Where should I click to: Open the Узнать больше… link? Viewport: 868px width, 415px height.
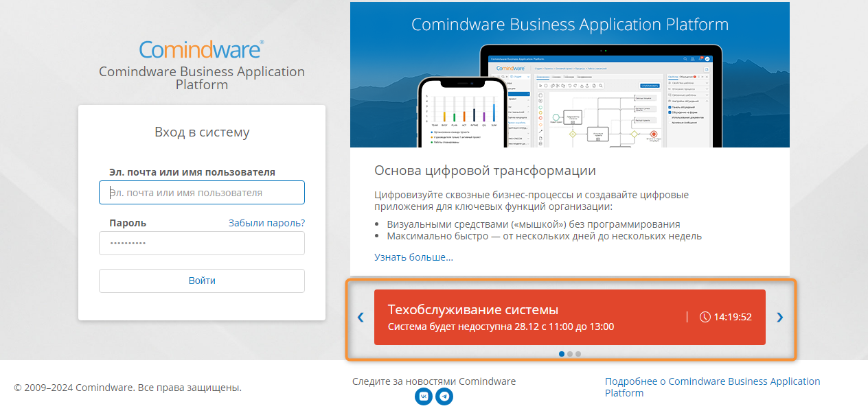[413, 257]
